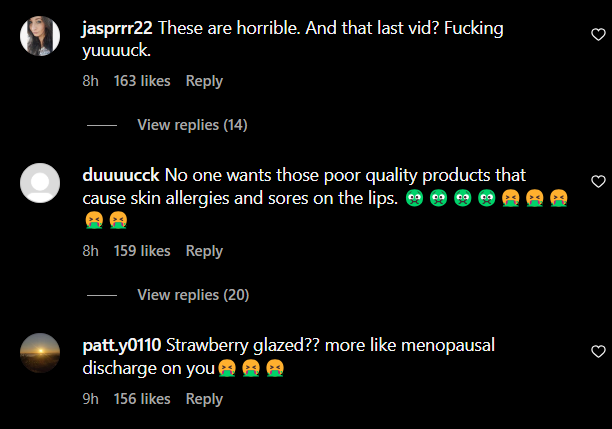Open the 9h timestamp on patt.y0110's comment
The height and width of the screenshot is (429, 612).
91,399
